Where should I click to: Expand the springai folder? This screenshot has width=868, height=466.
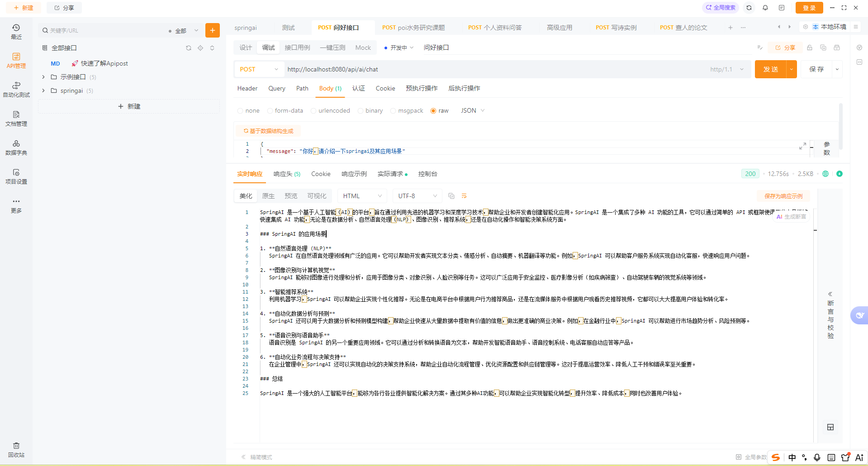pyautogui.click(x=43, y=90)
